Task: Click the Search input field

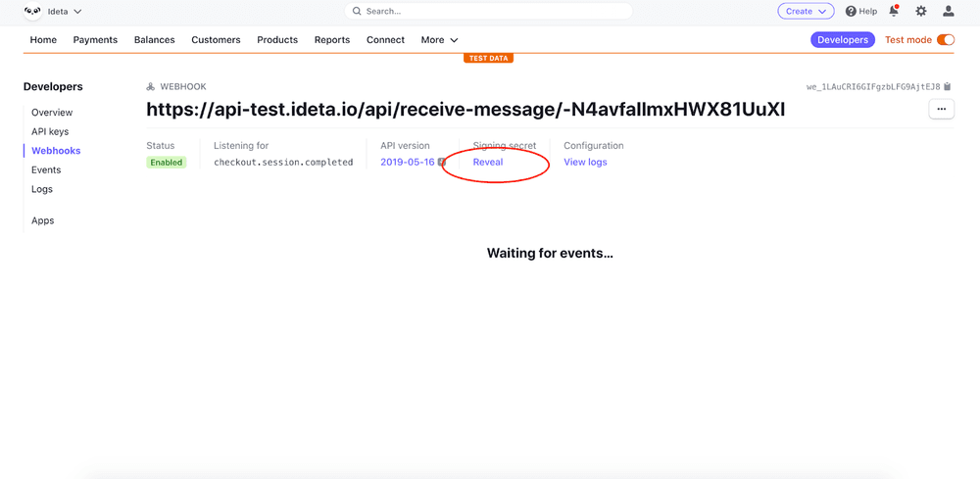Action: point(488,11)
